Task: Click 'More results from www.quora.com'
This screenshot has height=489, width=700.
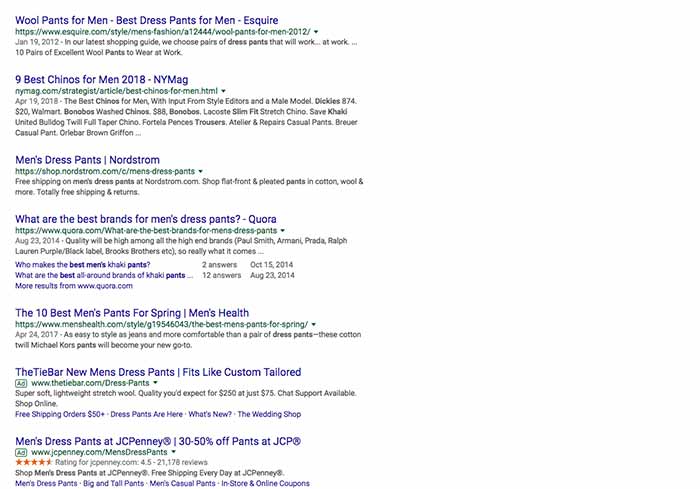Action: [74, 286]
